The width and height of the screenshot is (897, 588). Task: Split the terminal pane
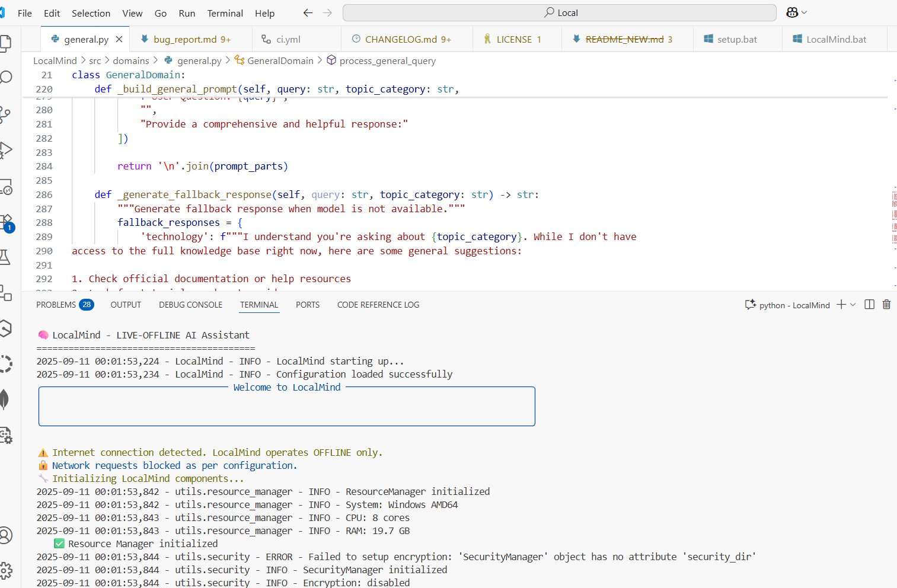[869, 305]
